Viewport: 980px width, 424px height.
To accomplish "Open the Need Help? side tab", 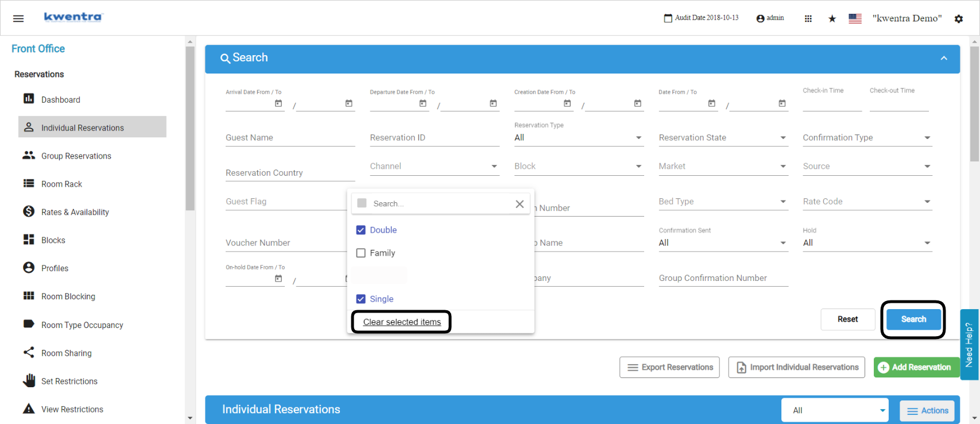I will click(x=969, y=345).
